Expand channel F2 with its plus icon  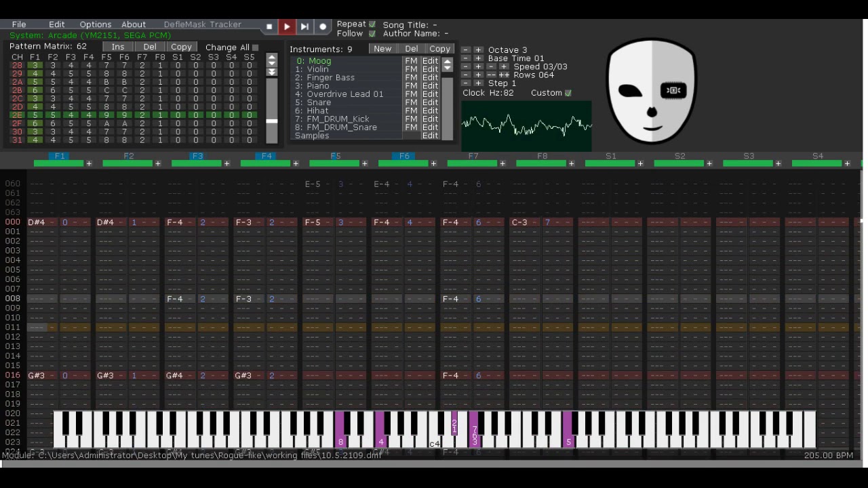coord(158,163)
